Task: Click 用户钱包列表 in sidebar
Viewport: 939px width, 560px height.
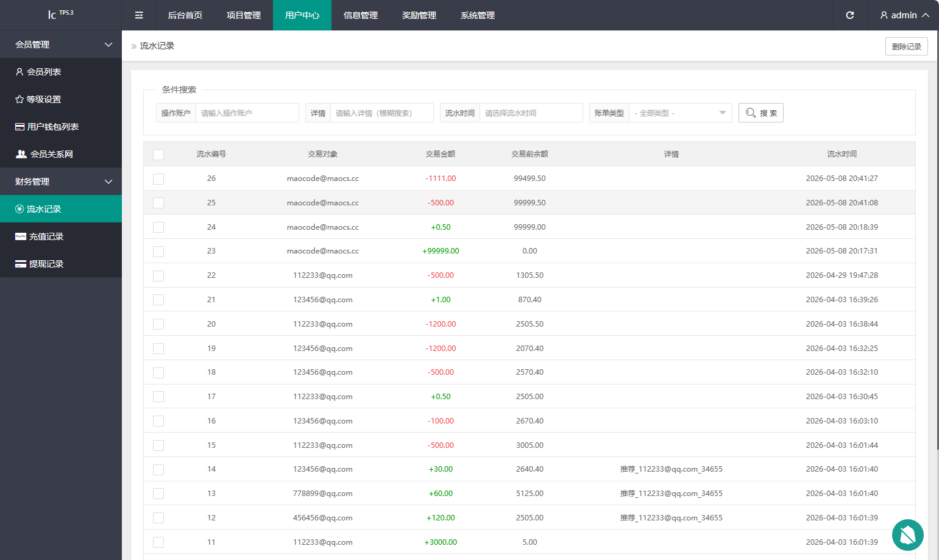Action: point(61,127)
